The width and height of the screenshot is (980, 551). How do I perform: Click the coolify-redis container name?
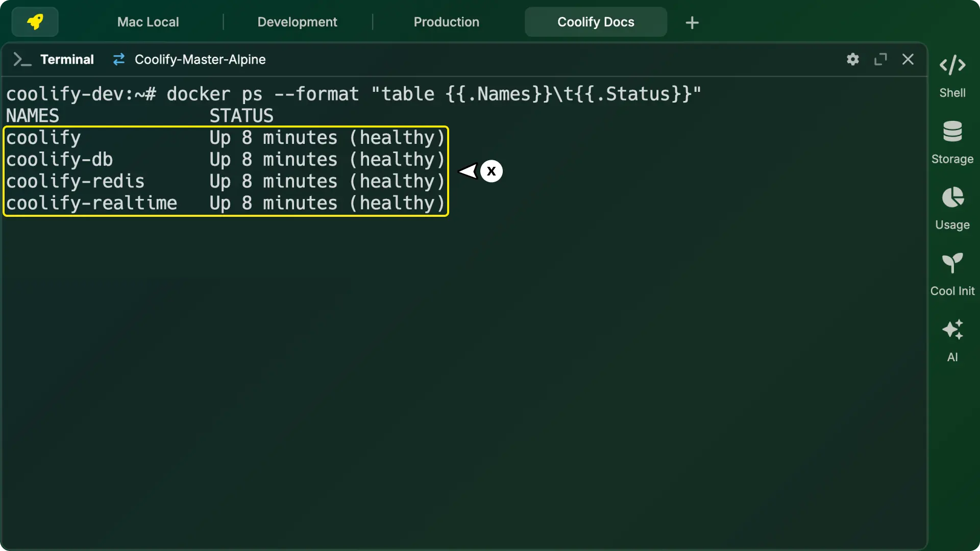pyautogui.click(x=76, y=181)
